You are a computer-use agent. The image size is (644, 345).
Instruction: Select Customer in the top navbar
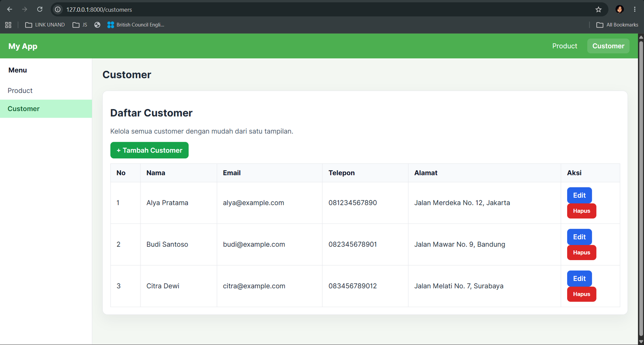[x=608, y=46]
